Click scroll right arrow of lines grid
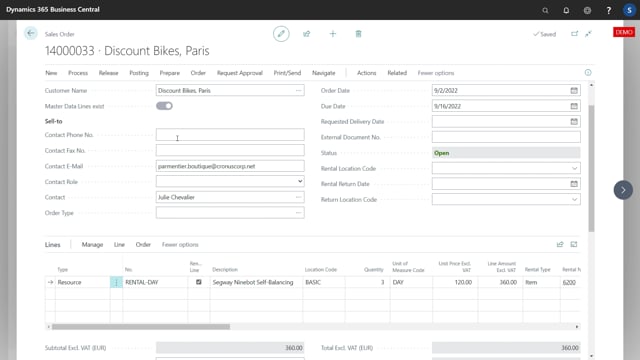640x360 pixels. pos(577,327)
